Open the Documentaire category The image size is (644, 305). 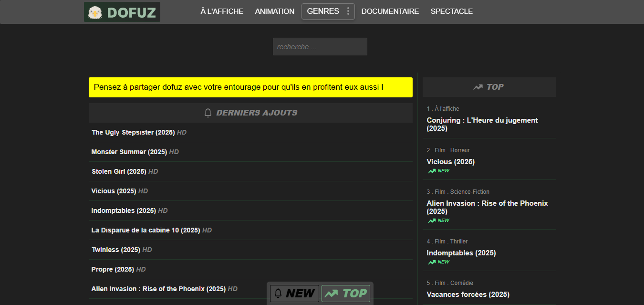[390, 11]
